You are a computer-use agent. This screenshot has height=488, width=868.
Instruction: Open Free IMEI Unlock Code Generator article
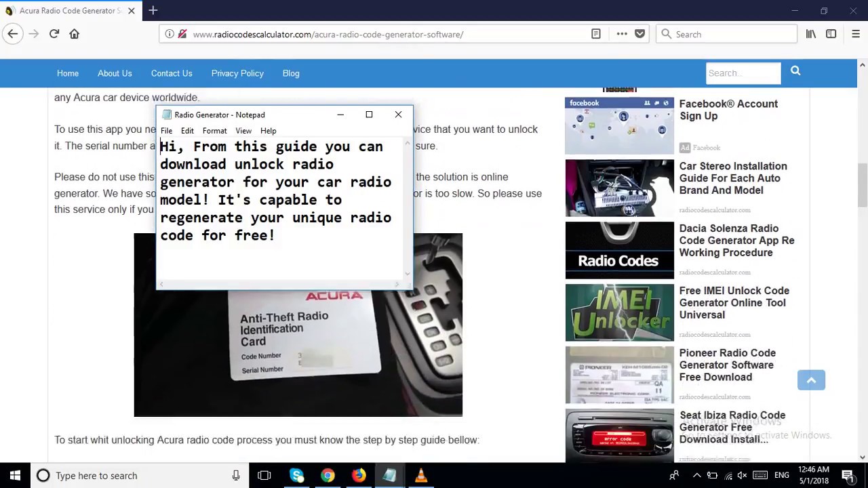point(734,303)
